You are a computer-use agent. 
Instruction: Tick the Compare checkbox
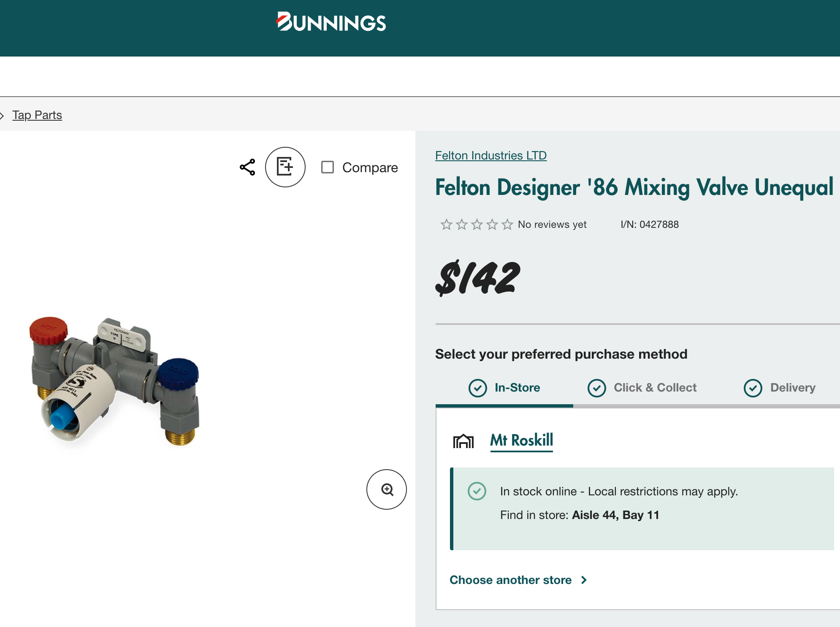(328, 167)
